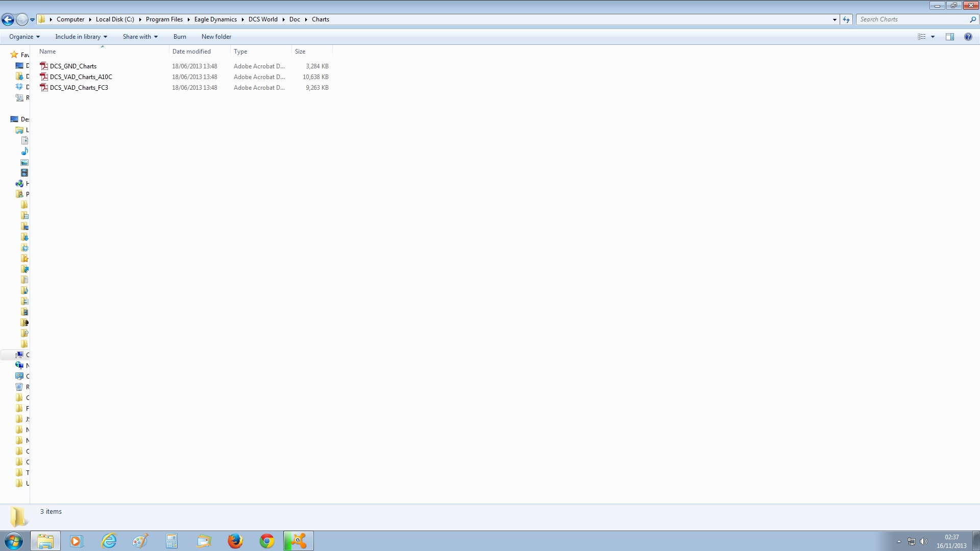Launch Windows Media Player from taskbar
Image resolution: width=980 pixels, height=551 pixels.
point(76,541)
